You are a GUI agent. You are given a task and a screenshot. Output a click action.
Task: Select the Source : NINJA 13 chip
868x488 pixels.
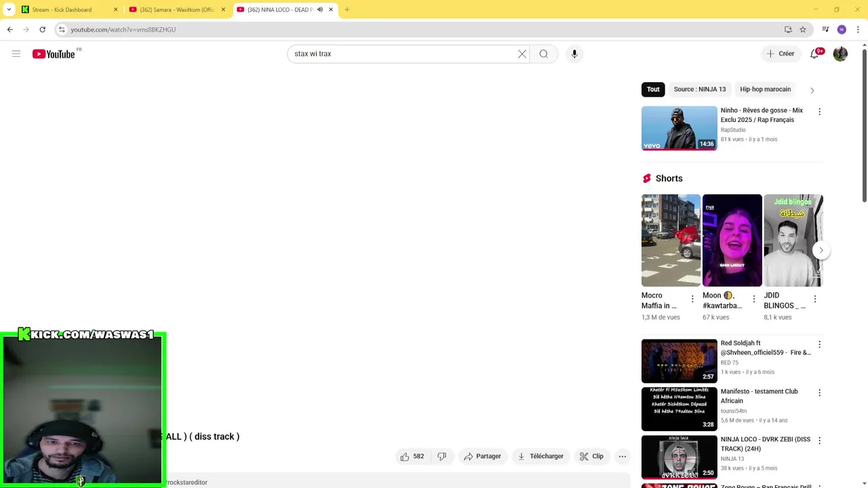coord(699,89)
